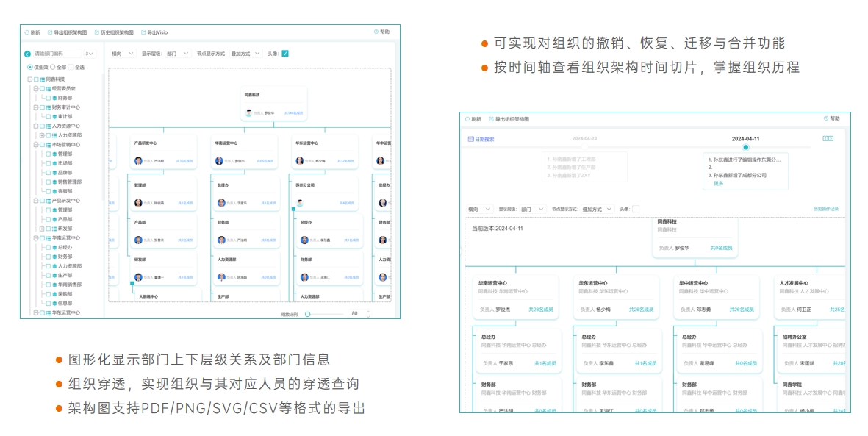
Task: Collapse the tree sidebar with the round arrow
Action: coord(27,54)
